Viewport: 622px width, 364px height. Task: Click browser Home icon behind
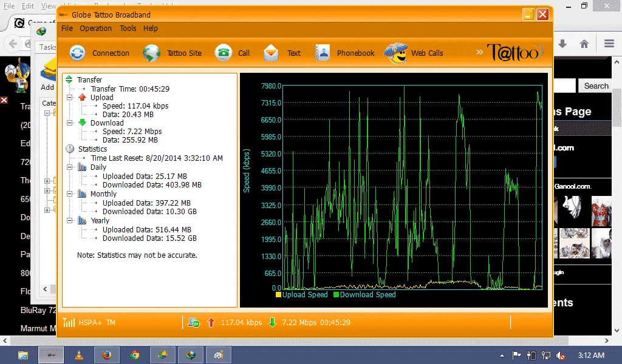point(584,44)
